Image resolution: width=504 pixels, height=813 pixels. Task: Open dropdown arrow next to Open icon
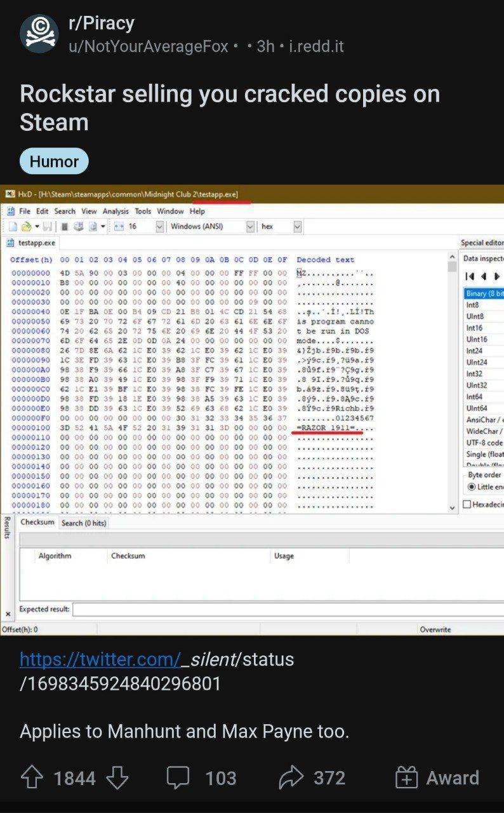click(37, 227)
